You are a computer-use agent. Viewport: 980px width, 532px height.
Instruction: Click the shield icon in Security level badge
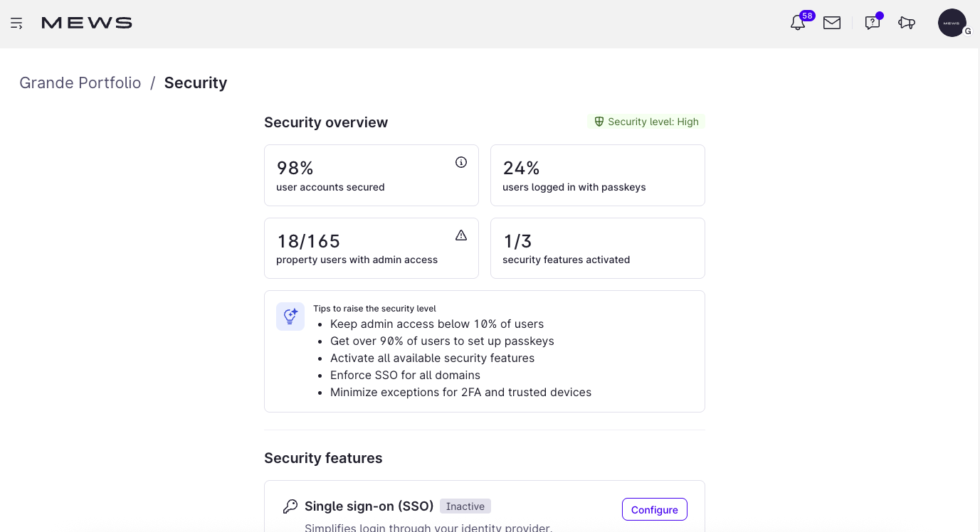(x=599, y=121)
